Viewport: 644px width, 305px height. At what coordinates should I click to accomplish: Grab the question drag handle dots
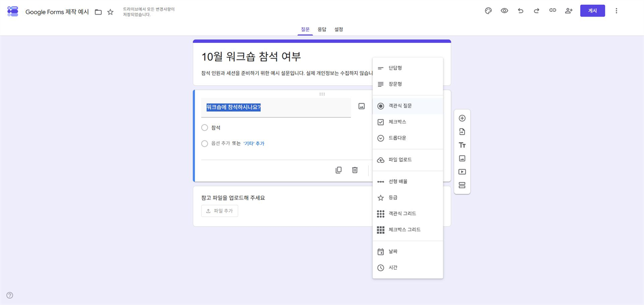pos(322,94)
